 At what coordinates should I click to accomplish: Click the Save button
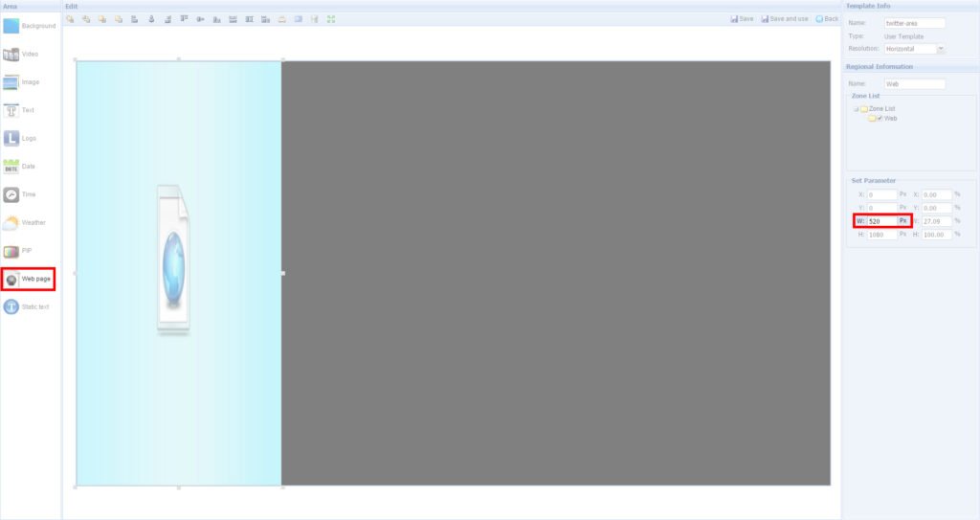(742, 18)
